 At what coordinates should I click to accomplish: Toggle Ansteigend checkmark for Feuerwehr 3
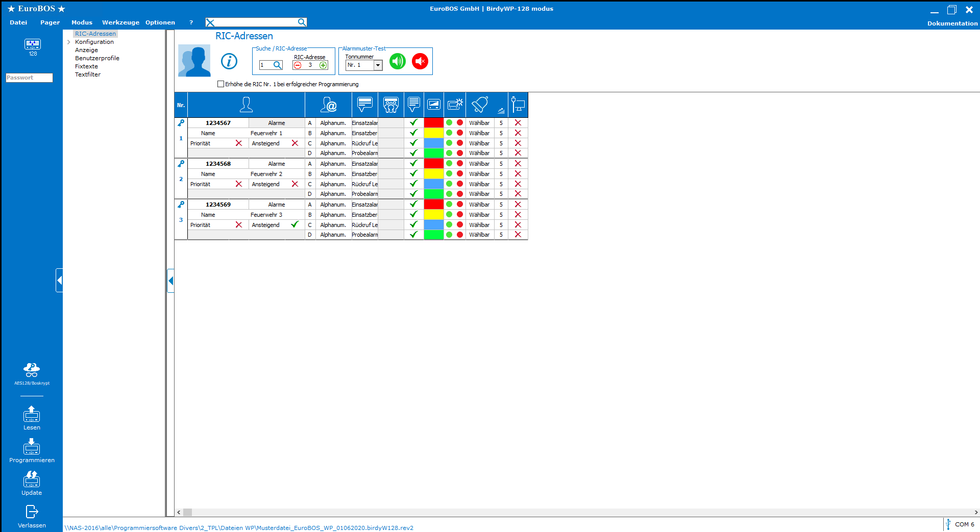click(295, 225)
